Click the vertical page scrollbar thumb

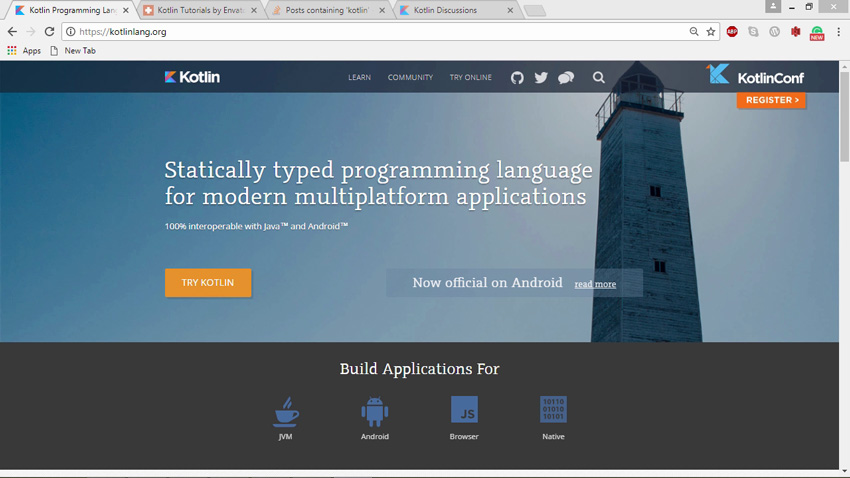pos(844,116)
